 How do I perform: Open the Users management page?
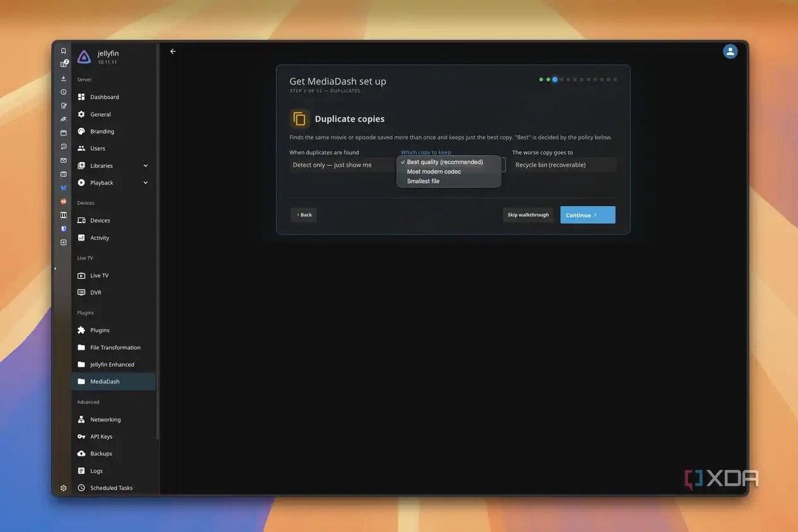pos(113,148)
